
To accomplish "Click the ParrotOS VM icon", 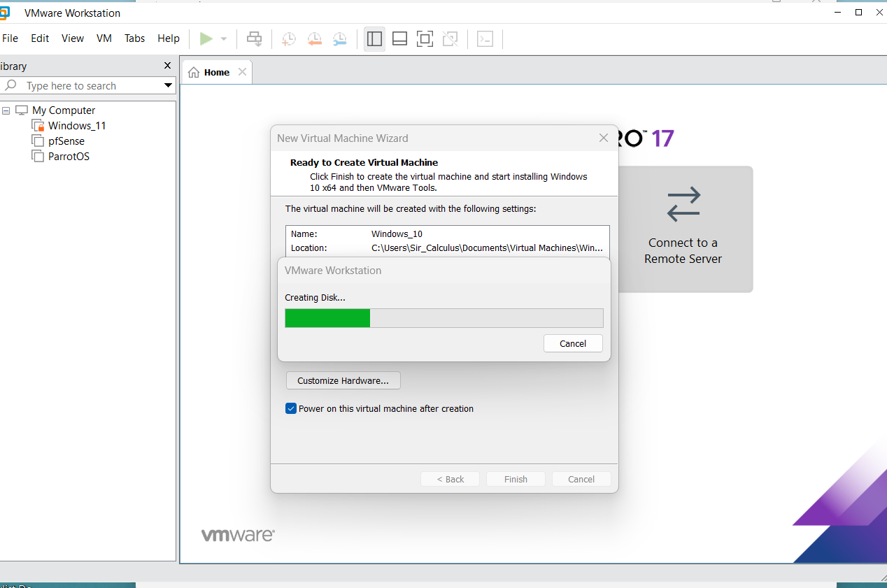I will pyautogui.click(x=38, y=157).
